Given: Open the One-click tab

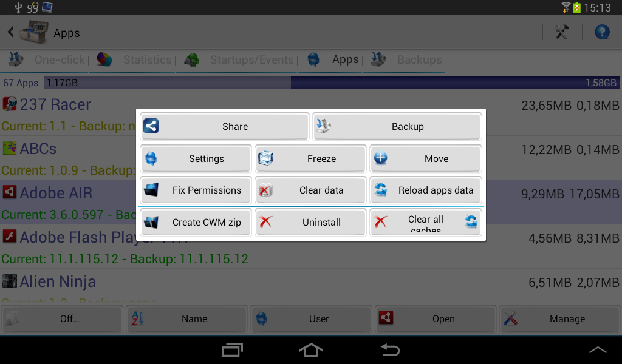Looking at the screenshot, I should click(59, 59).
